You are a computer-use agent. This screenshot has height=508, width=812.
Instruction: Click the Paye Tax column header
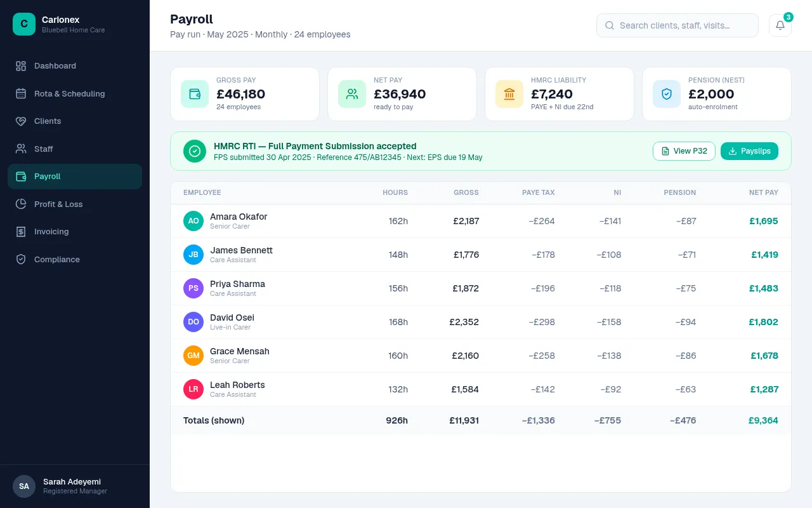[x=539, y=192]
